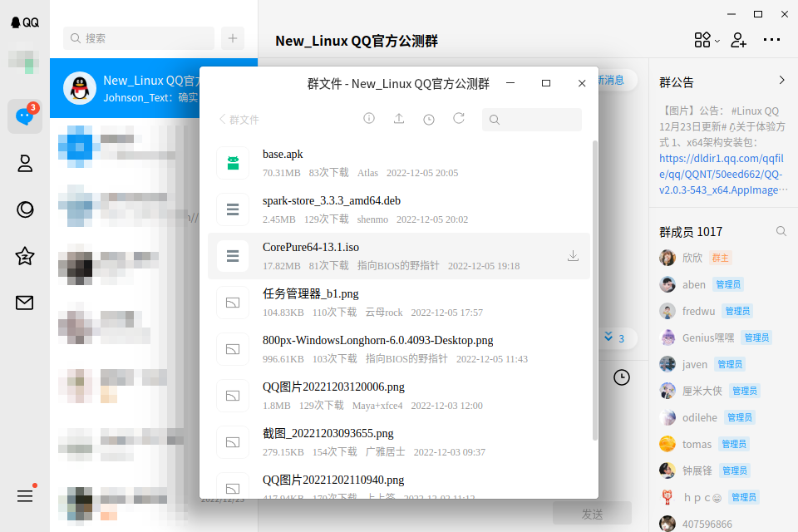
Task: Select group owner 欣欣 in member list
Action: pyautogui.click(x=722, y=258)
